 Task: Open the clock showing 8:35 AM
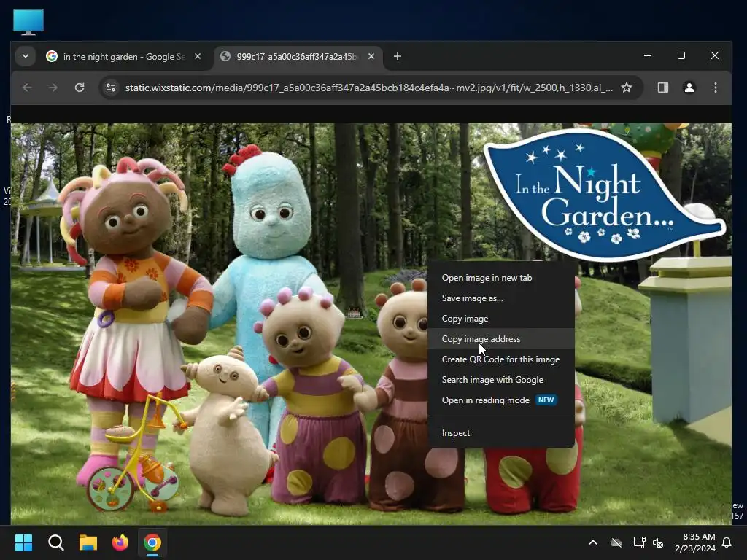coord(695,542)
